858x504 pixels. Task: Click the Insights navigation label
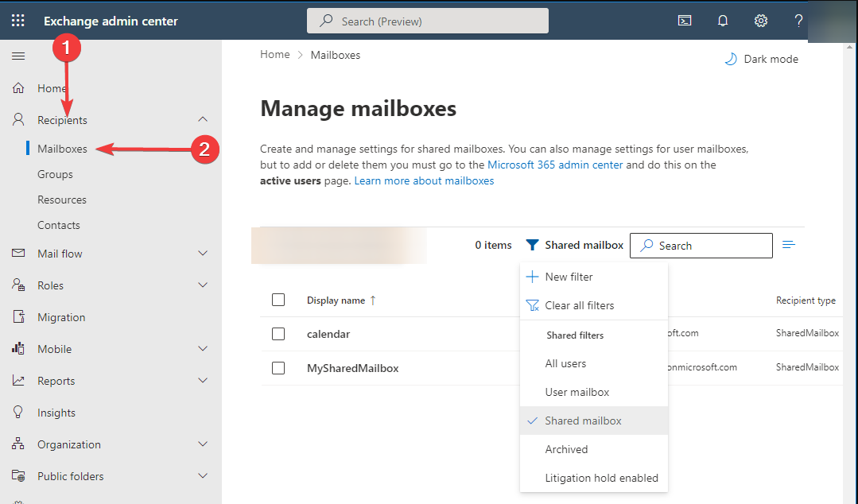(x=56, y=413)
